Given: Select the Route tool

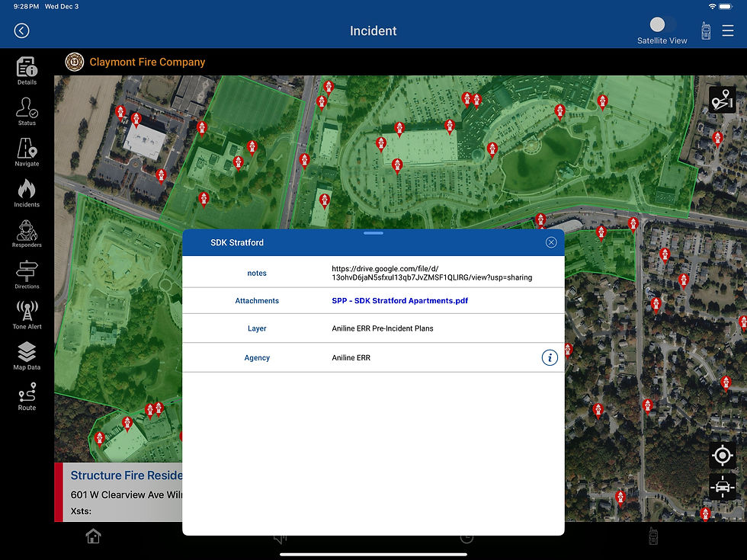Looking at the screenshot, I should pos(27,396).
